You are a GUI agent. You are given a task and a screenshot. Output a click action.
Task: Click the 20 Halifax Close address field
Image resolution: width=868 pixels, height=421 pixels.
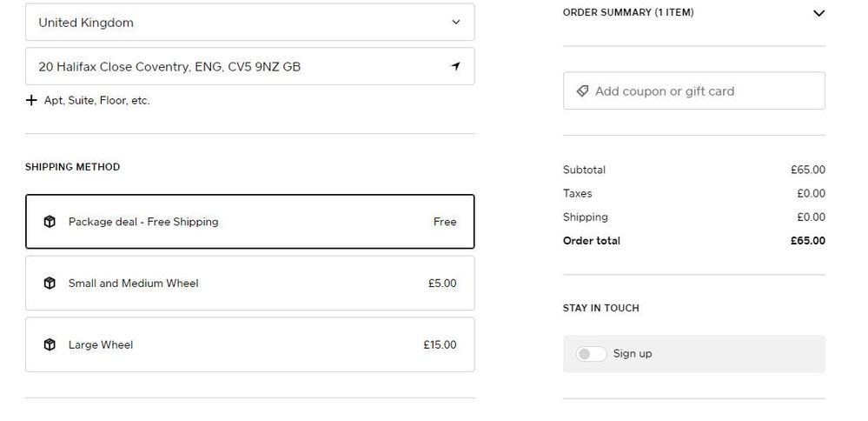pos(169,67)
